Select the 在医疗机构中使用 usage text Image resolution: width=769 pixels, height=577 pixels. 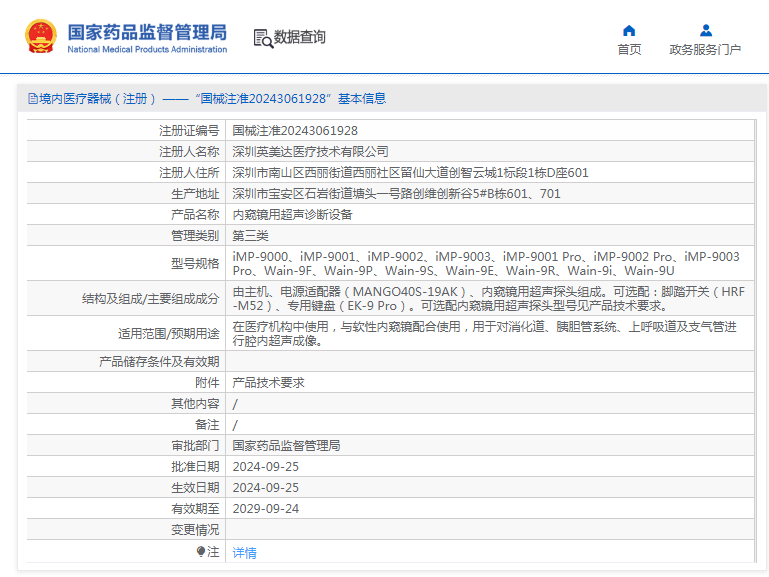pos(485,334)
